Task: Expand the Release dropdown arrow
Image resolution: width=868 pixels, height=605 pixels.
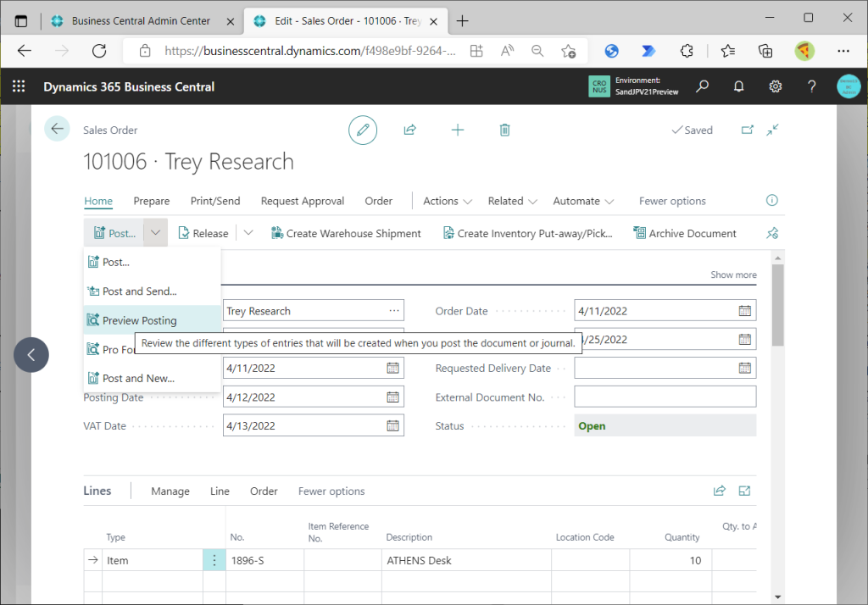Action: tap(248, 233)
